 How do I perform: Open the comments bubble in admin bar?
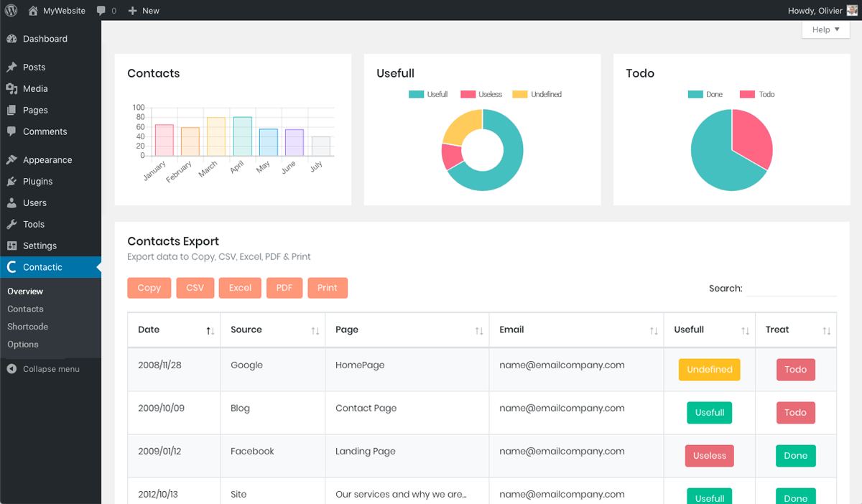pyautogui.click(x=106, y=11)
